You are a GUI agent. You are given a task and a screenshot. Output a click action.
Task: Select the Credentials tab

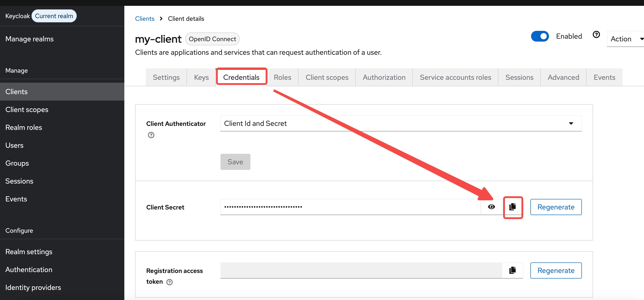click(241, 78)
